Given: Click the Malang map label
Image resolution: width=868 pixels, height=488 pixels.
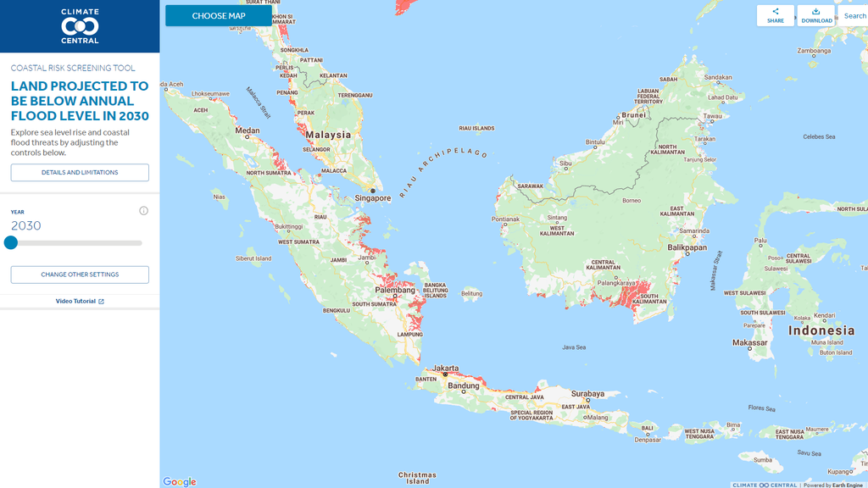Looking at the screenshot, I should pos(598,417).
